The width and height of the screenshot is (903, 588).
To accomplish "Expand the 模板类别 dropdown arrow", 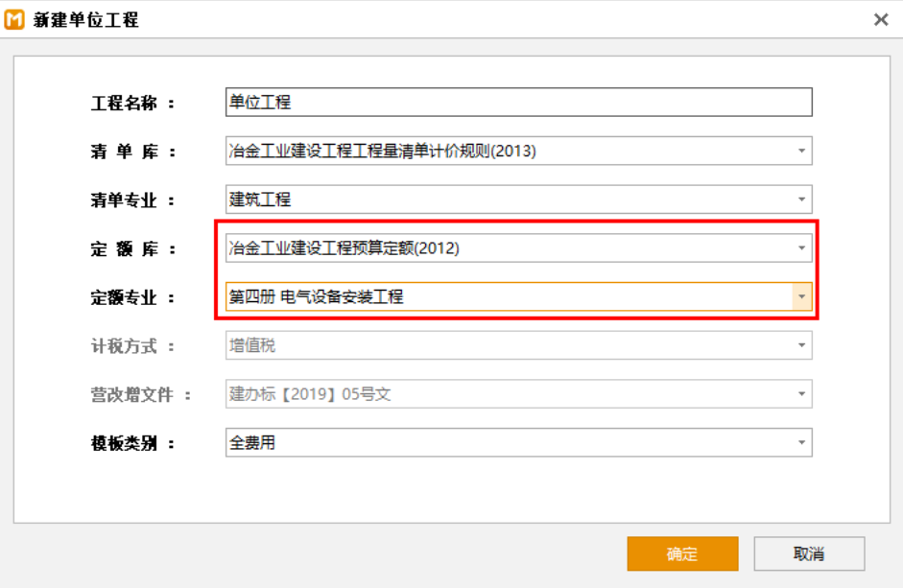I will tap(801, 443).
